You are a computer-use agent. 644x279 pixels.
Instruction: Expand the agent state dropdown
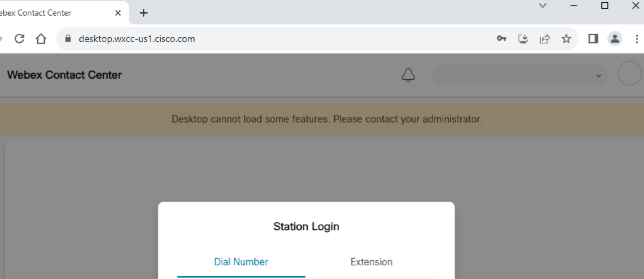click(x=520, y=75)
